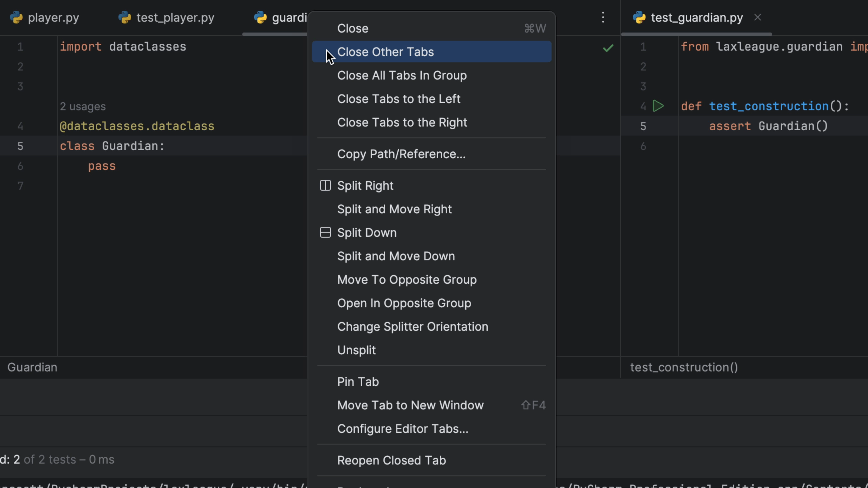Click the test_player.py Python file icon

[125, 18]
